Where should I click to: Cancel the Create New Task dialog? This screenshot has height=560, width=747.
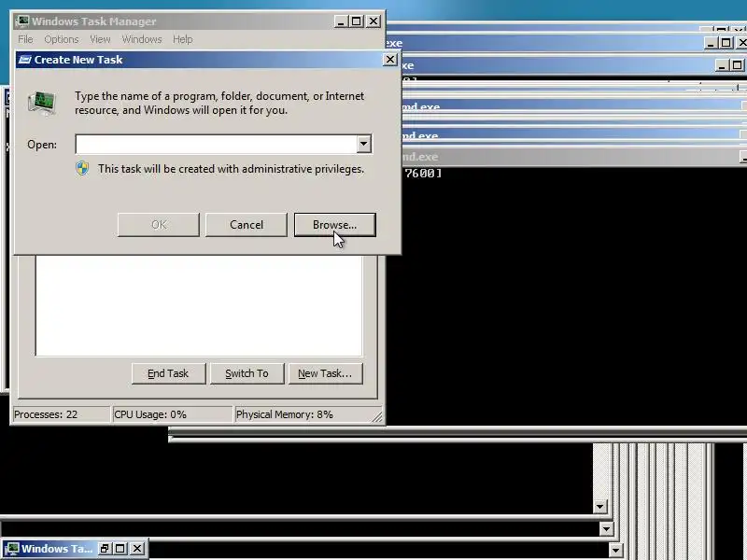coord(247,225)
